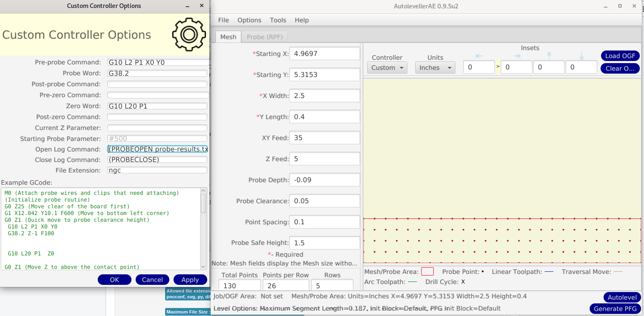The height and width of the screenshot is (316, 644).
Task: Click the left inset arrow icon
Action: coord(479,56)
